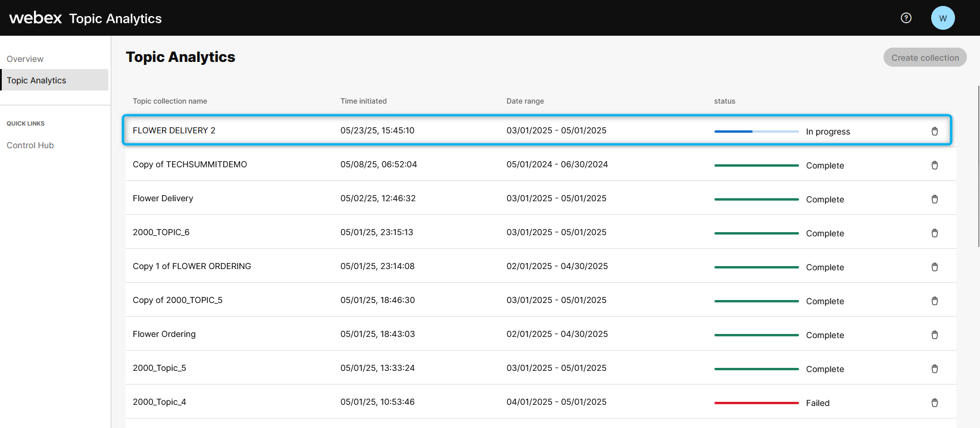Delete the Flower Delivery collection row

(934, 199)
